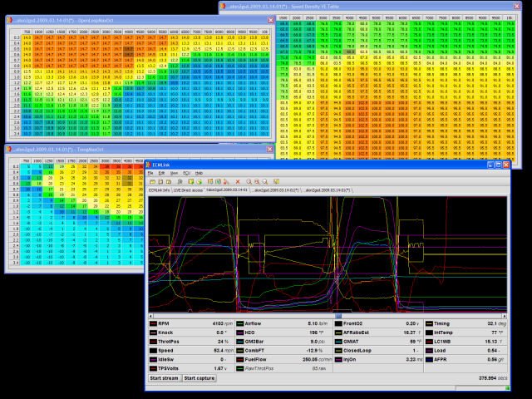Click the first magnifier zoom icon
The width and height of the screenshot is (532, 399).
249,181
